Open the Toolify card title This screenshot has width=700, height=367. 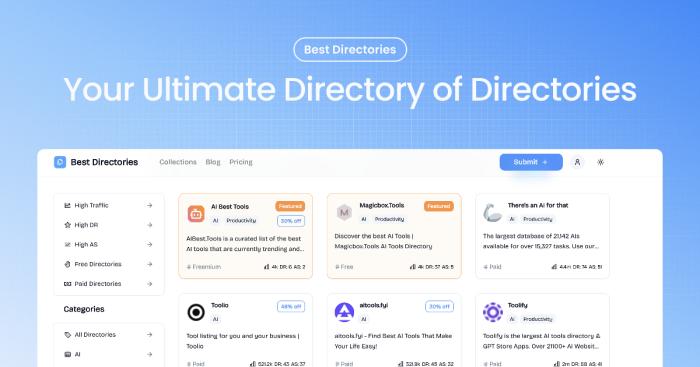click(517, 305)
